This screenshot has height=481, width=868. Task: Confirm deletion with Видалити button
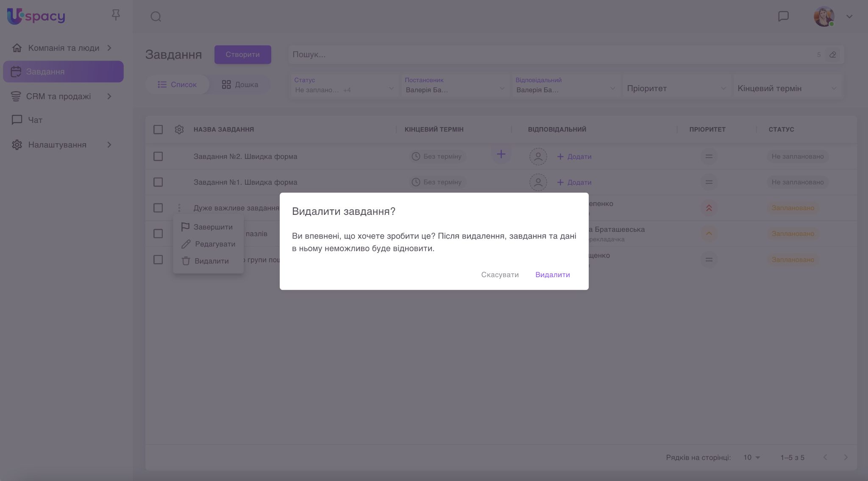[x=552, y=275]
